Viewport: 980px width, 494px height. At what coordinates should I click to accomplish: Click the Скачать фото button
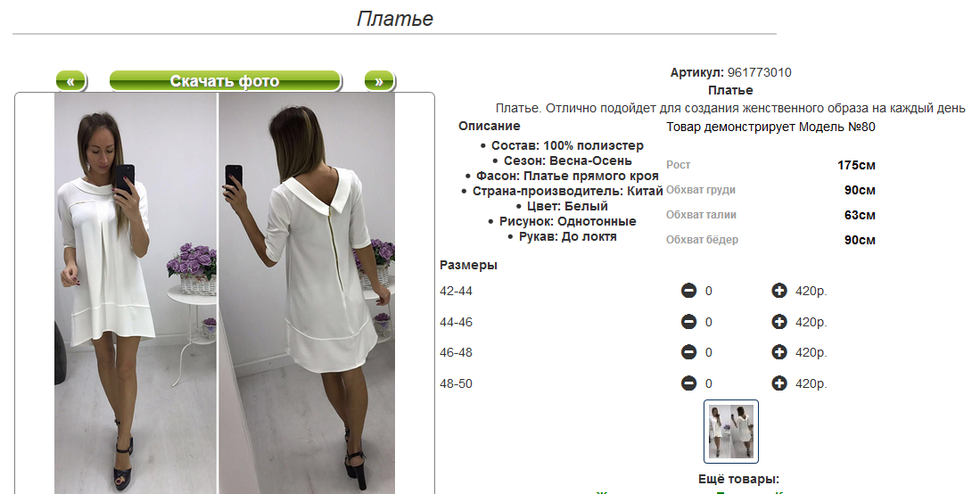pos(225,81)
